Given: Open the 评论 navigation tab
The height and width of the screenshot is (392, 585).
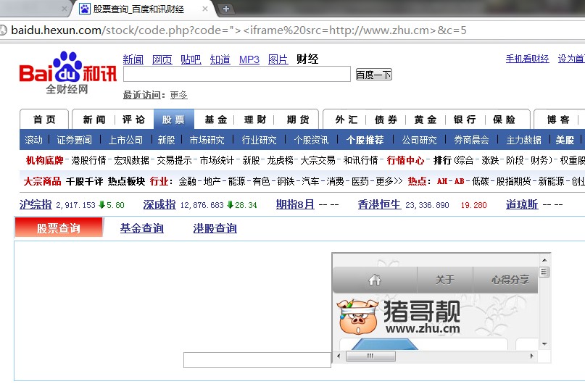Looking at the screenshot, I should coord(133,120).
